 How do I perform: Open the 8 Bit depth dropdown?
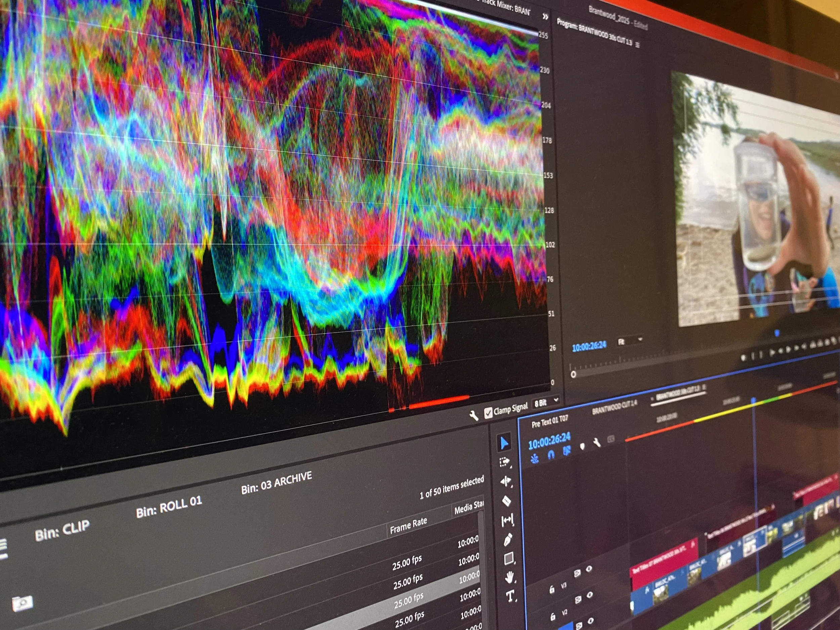[546, 403]
